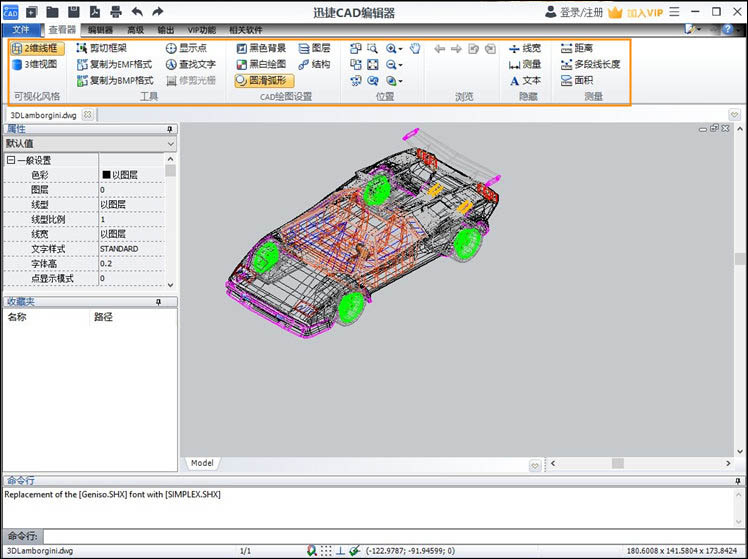Click the ortho mode icon in status bar
The height and width of the screenshot is (559, 748).
click(340, 551)
